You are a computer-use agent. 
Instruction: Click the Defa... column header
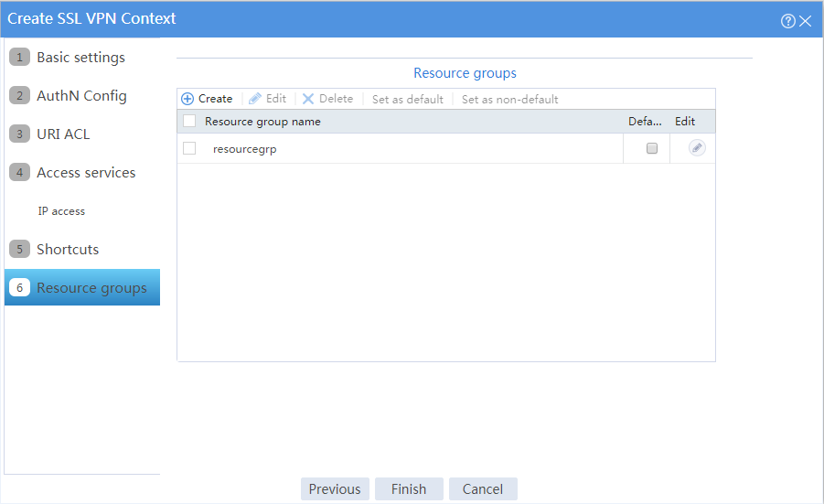pyautogui.click(x=645, y=122)
